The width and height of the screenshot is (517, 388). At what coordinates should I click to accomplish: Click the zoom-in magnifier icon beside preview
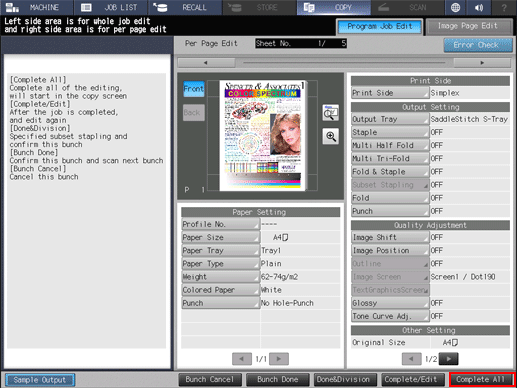(331, 136)
